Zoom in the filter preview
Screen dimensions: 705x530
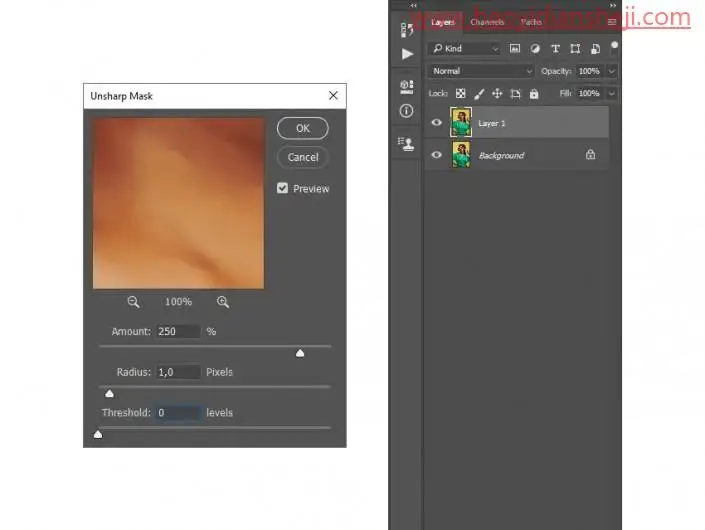tap(223, 302)
